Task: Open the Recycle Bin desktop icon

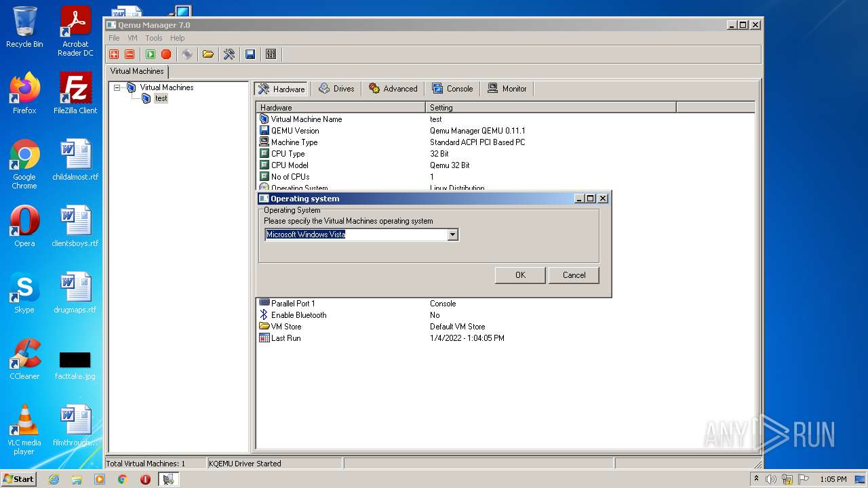Action: pyautogui.click(x=24, y=27)
